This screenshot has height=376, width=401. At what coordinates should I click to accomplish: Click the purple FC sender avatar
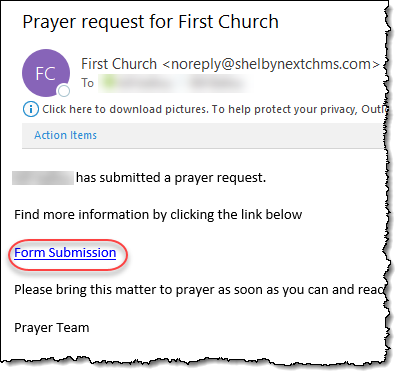(46, 73)
